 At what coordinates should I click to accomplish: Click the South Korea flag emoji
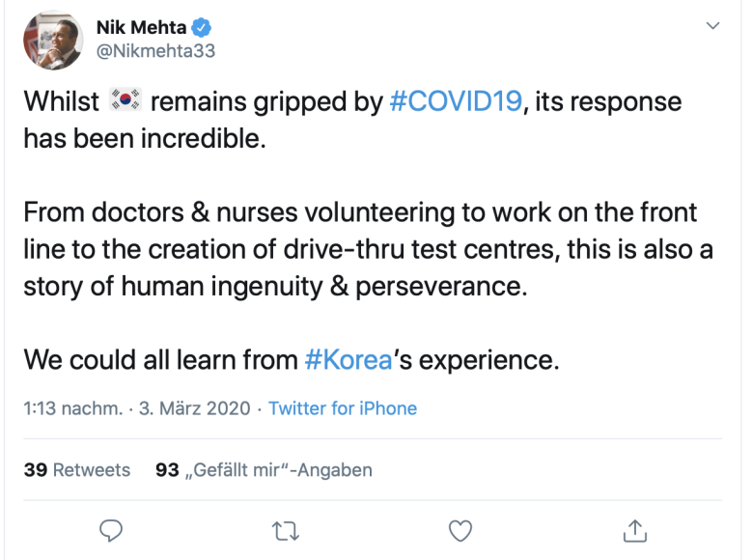click(x=126, y=100)
